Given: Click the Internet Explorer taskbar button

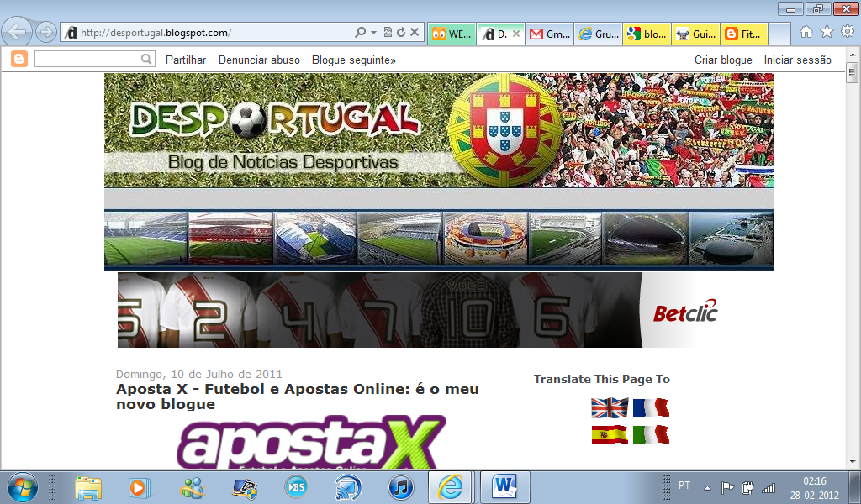Looking at the screenshot, I should click(451, 487).
